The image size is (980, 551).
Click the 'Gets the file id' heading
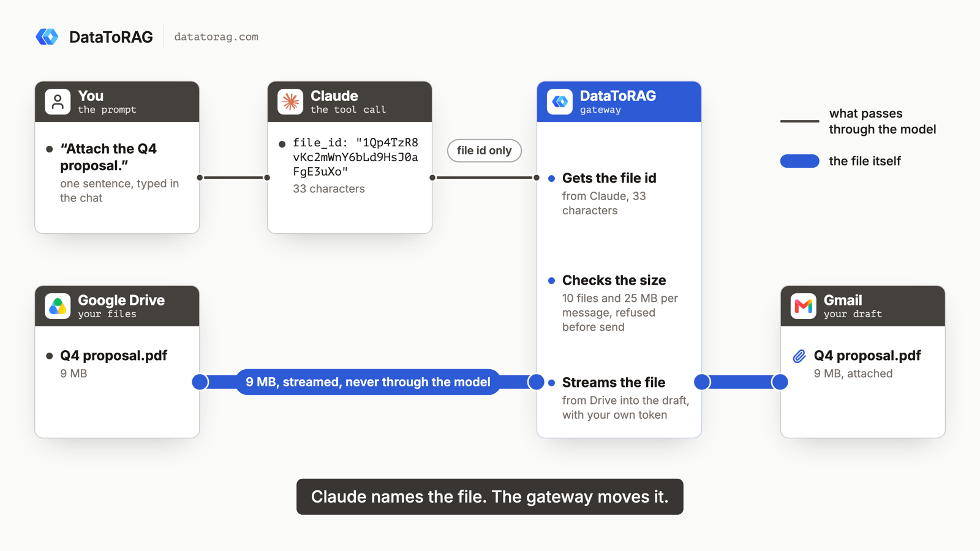coord(609,178)
